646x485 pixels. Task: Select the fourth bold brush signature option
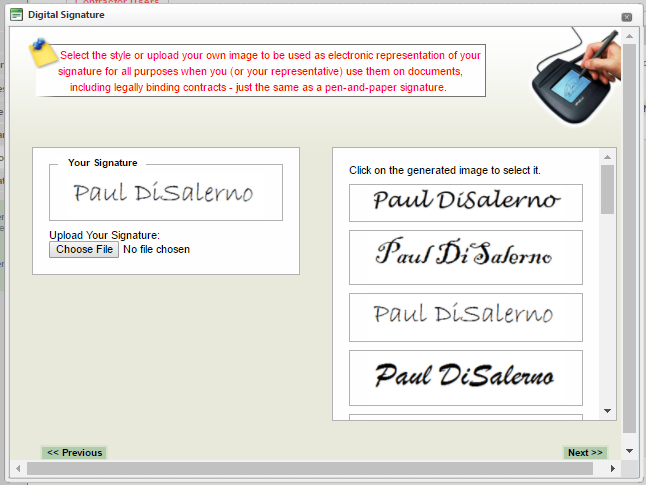point(465,377)
